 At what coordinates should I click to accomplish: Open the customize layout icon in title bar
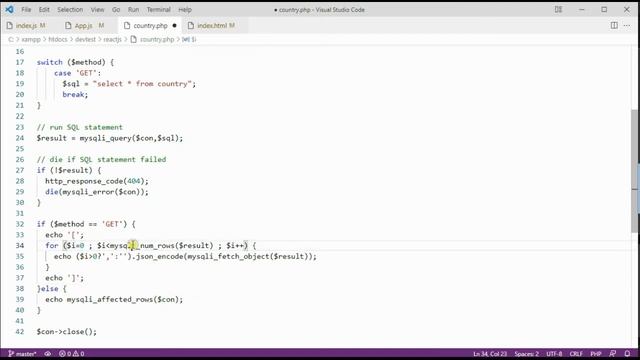[558, 9]
